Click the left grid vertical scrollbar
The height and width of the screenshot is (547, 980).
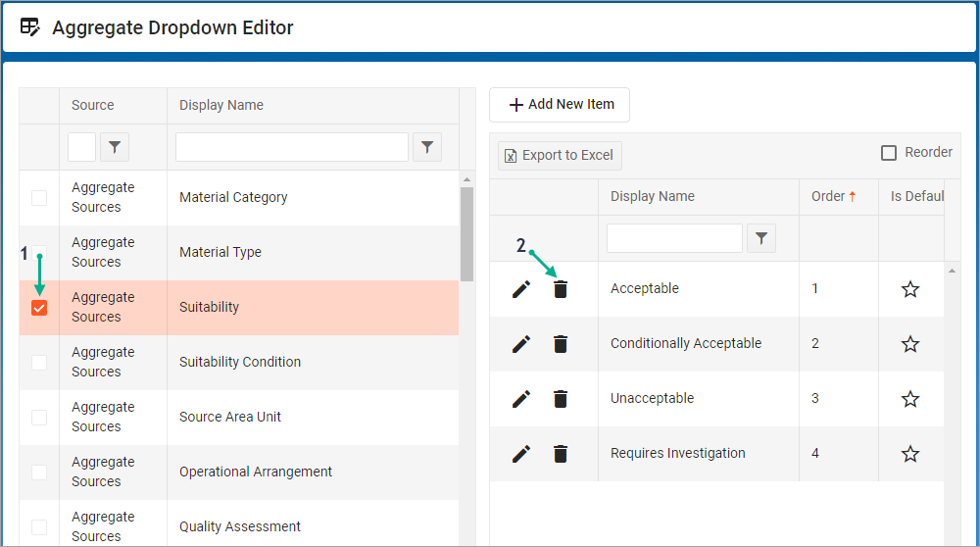(x=466, y=235)
